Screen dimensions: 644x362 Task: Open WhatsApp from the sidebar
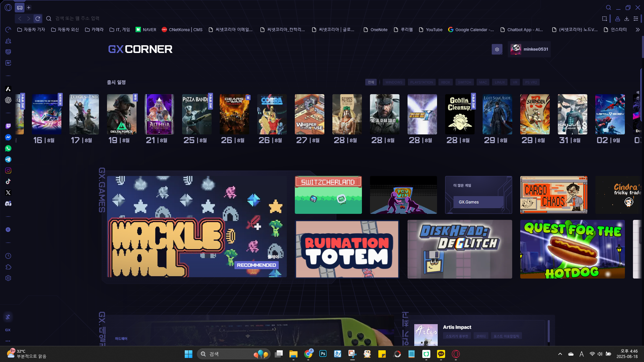click(x=8, y=148)
